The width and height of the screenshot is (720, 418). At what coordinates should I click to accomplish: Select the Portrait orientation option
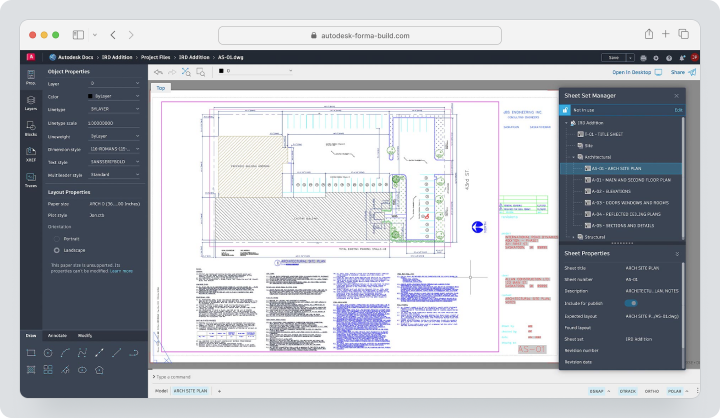coord(56,239)
